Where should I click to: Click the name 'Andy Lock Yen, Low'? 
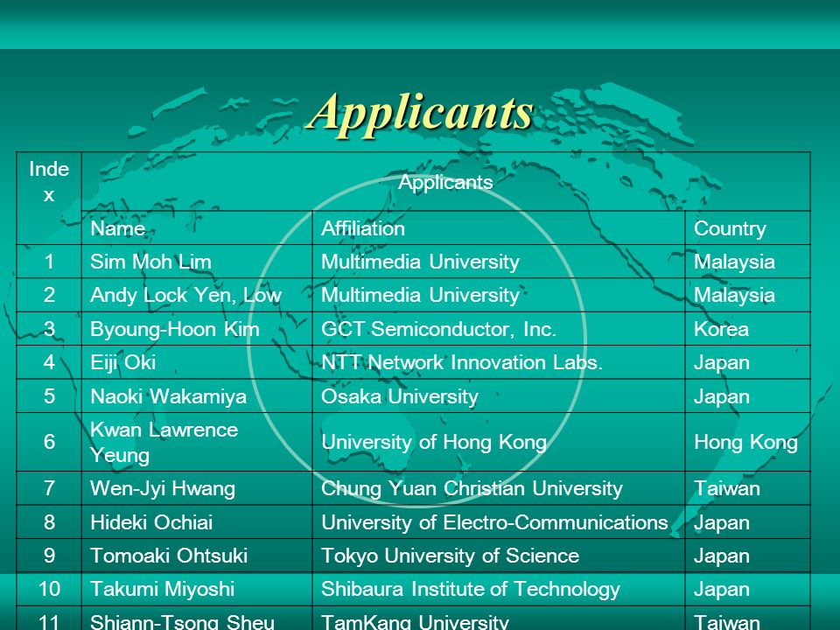pos(185,295)
